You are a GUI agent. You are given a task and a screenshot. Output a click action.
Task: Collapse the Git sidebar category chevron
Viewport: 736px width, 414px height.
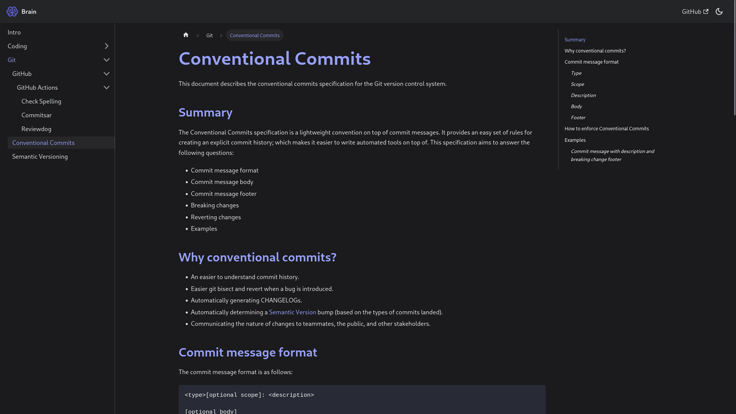pos(106,60)
